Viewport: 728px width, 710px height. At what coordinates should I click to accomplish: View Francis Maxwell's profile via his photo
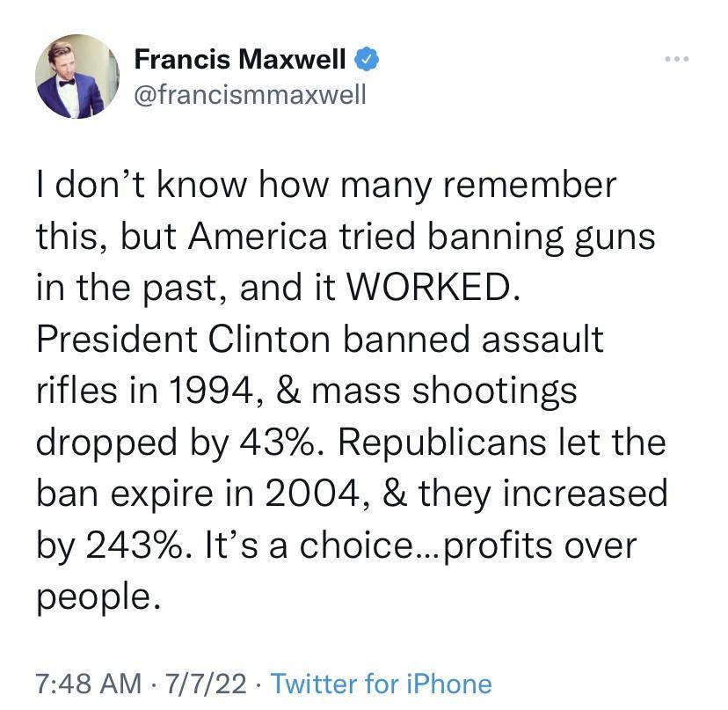click(x=77, y=76)
